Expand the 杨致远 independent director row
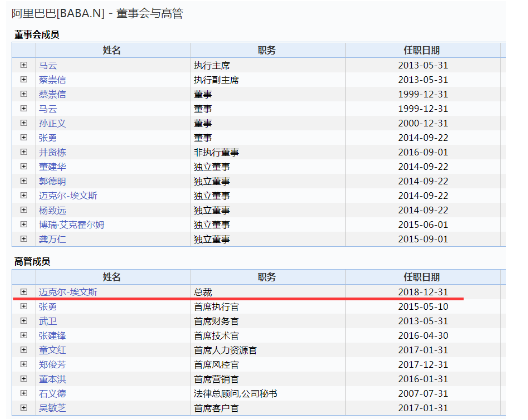 point(23,210)
